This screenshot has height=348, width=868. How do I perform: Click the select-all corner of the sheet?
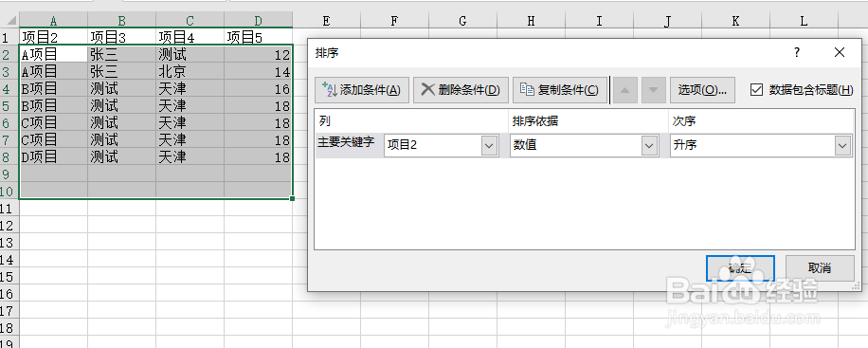(x=9, y=21)
